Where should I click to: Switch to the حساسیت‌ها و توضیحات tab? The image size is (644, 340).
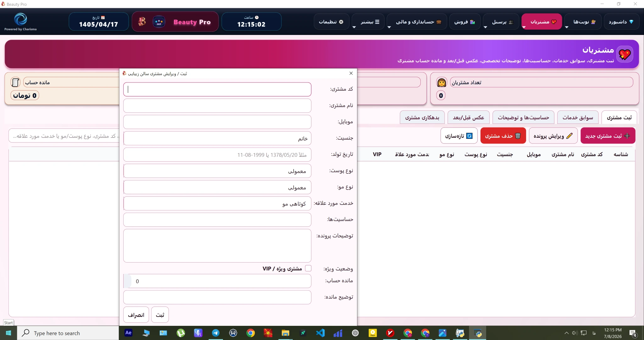(524, 117)
